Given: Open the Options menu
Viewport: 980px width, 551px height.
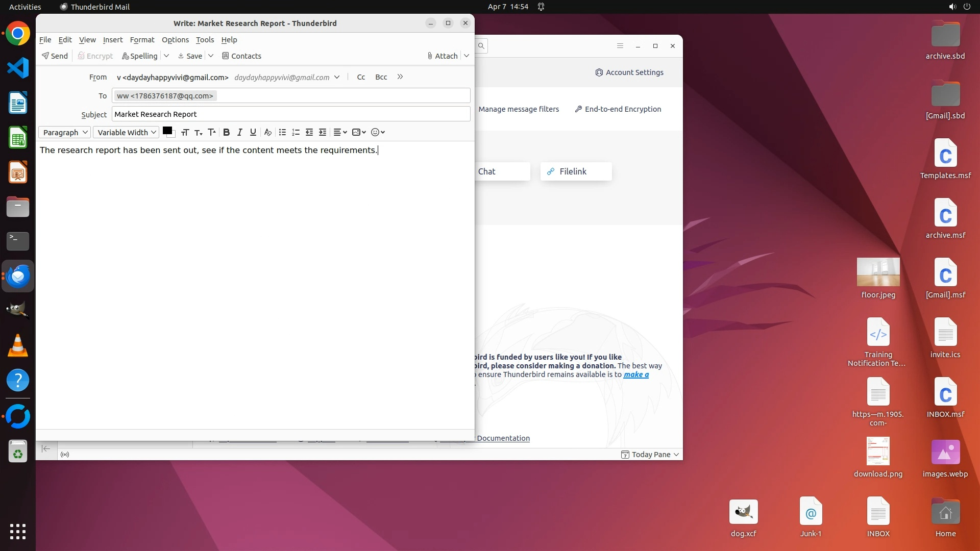Looking at the screenshot, I should tap(175, 40).
